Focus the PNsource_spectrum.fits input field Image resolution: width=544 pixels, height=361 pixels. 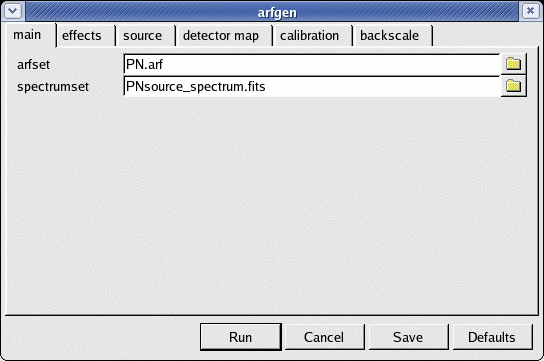312,86
